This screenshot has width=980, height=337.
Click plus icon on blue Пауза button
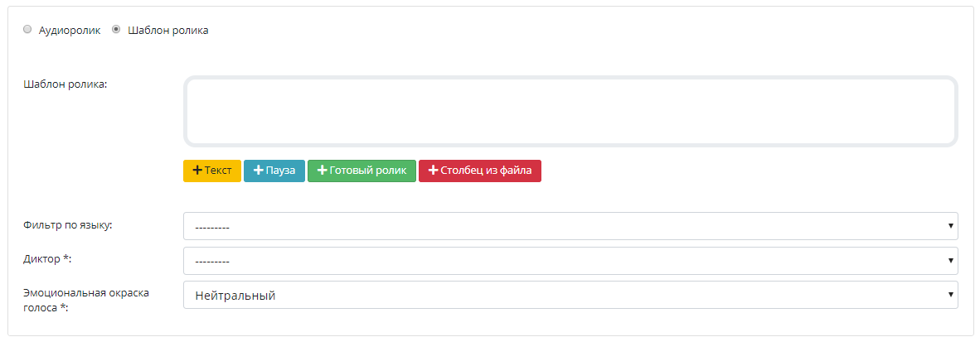[x=259, y=171]
